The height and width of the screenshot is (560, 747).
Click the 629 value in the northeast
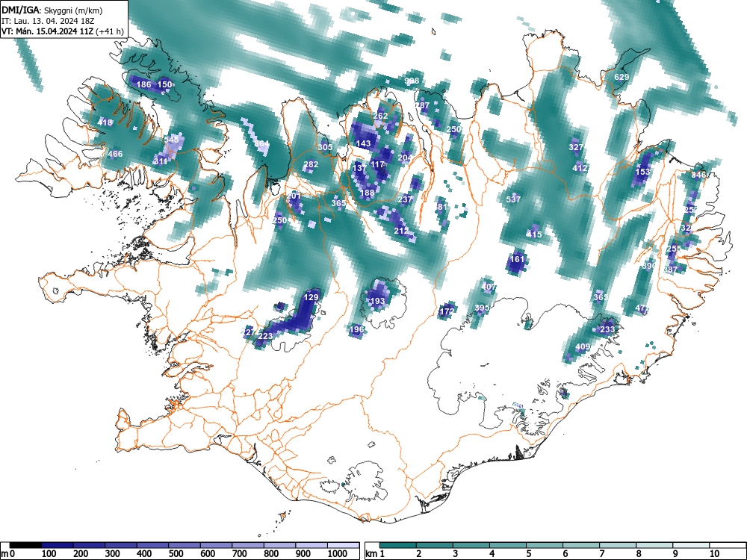[622, 77]
